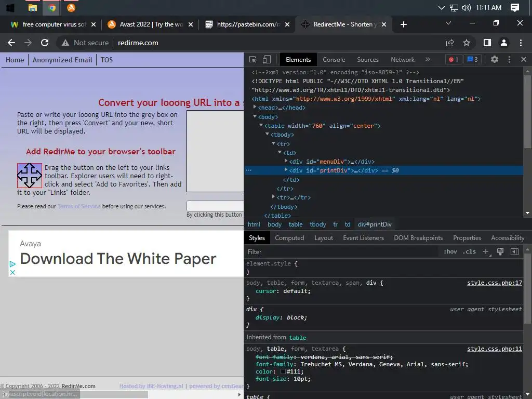This screenshot has width=532, height=399.
Task: Open the Properties tab
Action: (x=467, y=238)
